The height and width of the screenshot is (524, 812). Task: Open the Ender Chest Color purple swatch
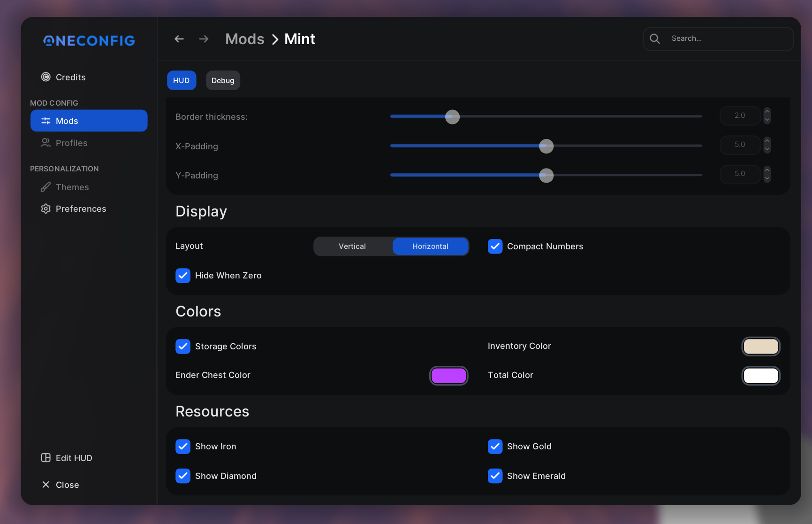pyautogui.click(x=449, y=376)
